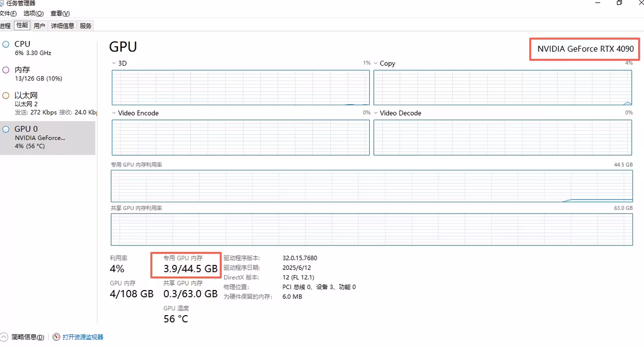The height and width of the screenshot is (347, 644).
Task: Click the 6.0 MB reserved memory value
Action: point(292,297)
